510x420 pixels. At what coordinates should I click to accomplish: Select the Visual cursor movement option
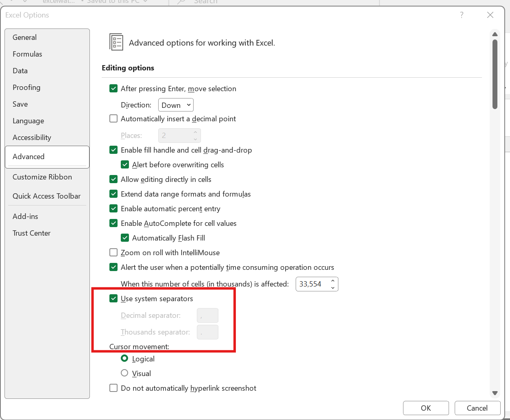[x=124, y=373]
